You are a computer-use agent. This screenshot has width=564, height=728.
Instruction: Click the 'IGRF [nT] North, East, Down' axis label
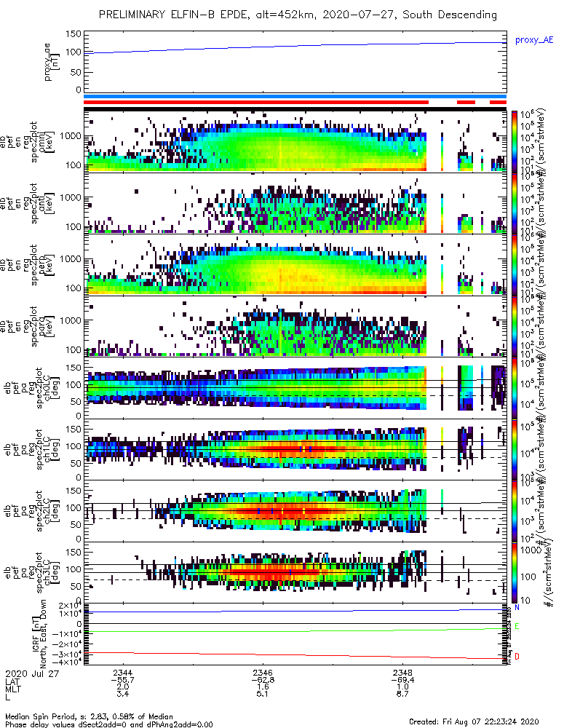click(x=39, y=634)
